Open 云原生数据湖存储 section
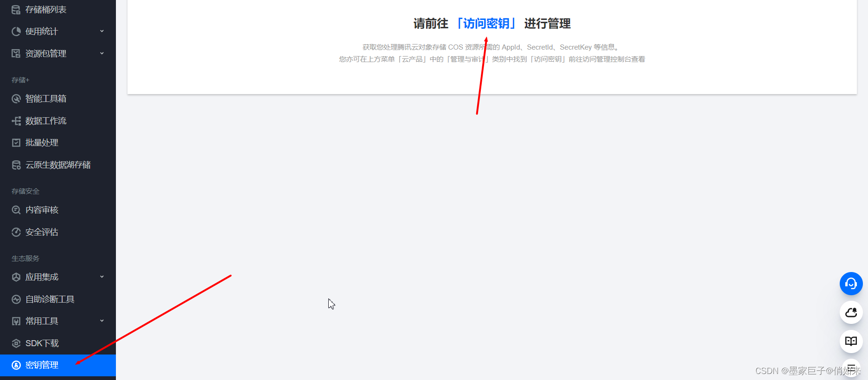 (58, 165)
